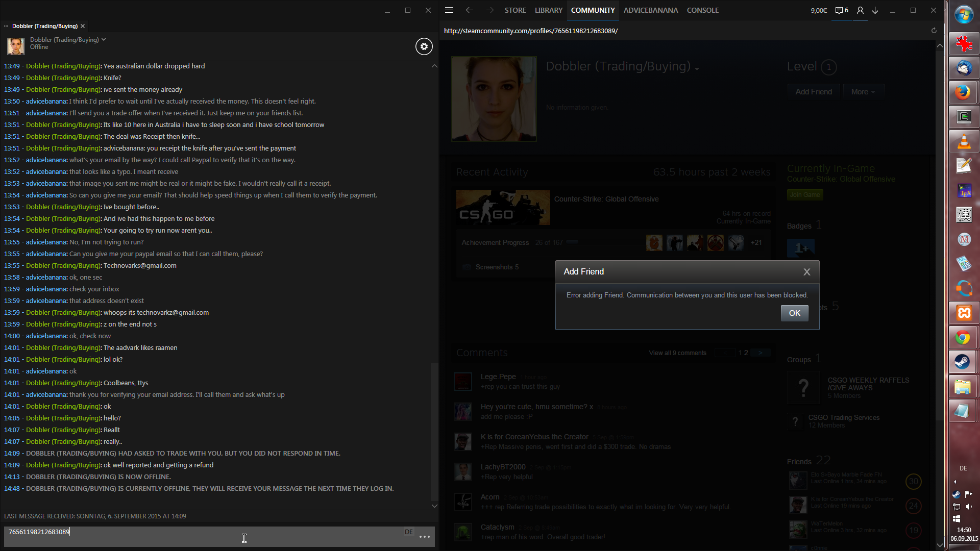Switch to the STORE tab

pyautogui.click(x=515, y=10)
